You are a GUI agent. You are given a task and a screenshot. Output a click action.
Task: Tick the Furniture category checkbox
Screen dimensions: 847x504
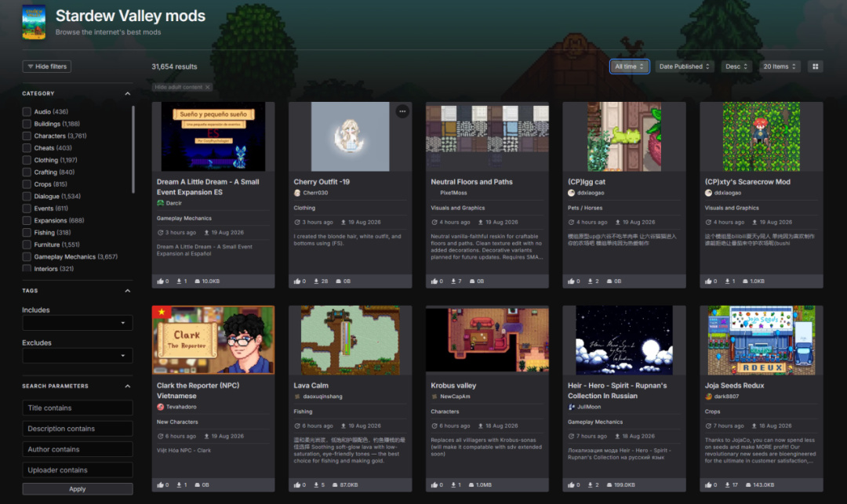point(27,245)
